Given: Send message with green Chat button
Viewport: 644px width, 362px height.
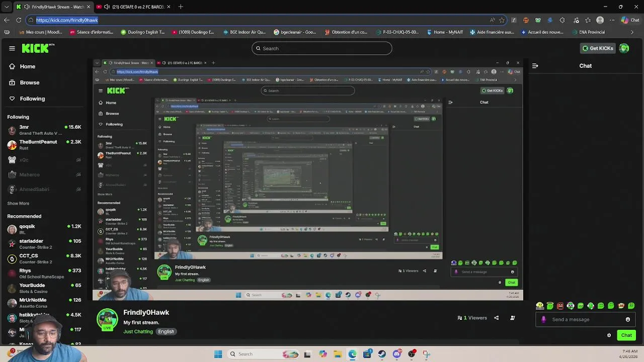Looking at the screenshot, I should click(626, 335).
